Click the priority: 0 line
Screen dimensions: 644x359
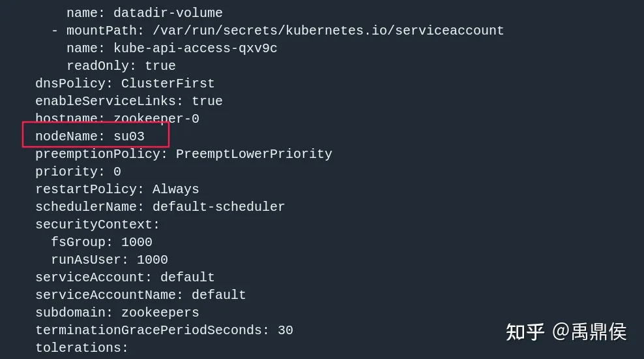(x=78, y=172)
